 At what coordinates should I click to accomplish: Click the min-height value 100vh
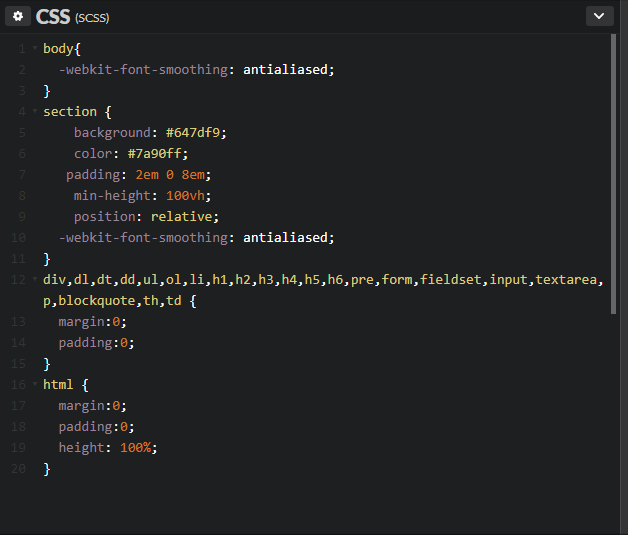click(x=185, y=195)
